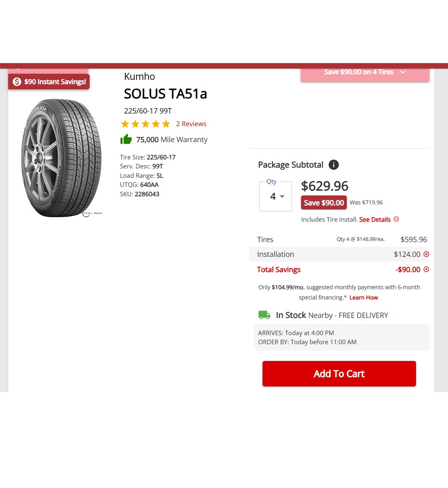
Task: Click the chevron on Save $90.00 banner
Action: 403,72
